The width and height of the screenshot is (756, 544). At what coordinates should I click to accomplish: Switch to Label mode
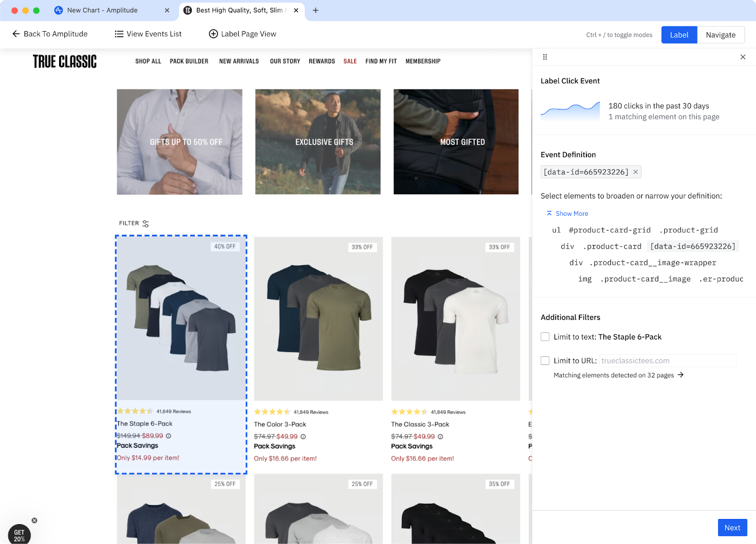point(679,35)
